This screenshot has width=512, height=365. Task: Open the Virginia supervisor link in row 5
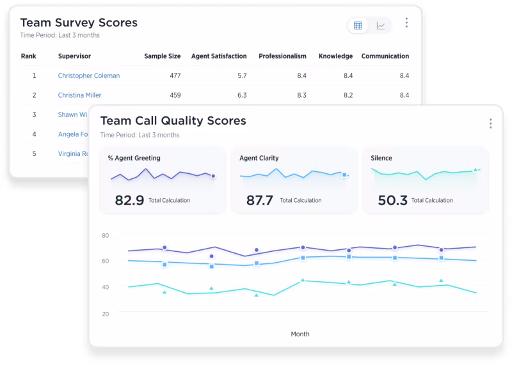point(73,154)
